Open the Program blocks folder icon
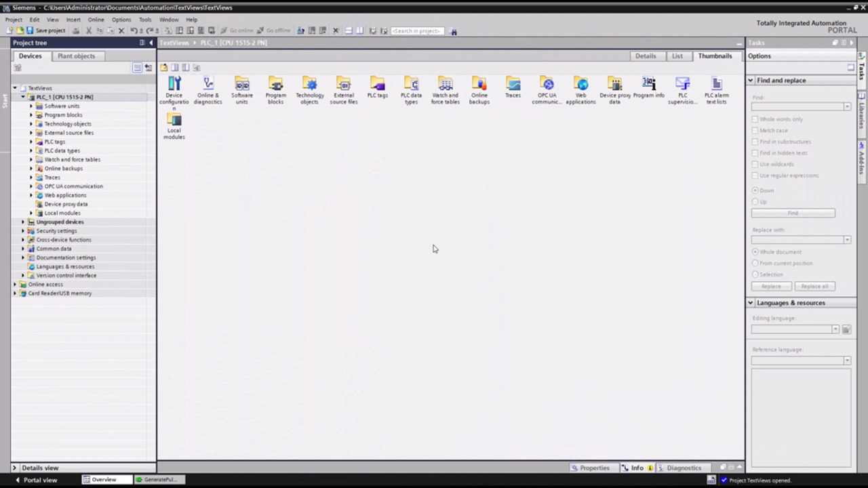Screen dimensions: 868x488 pos(275,84)
